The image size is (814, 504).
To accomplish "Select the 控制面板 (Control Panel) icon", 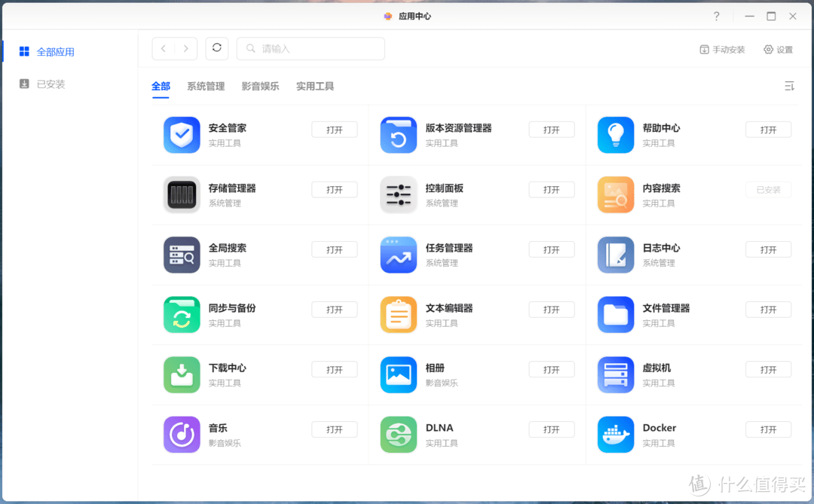I will click(398, 194).
